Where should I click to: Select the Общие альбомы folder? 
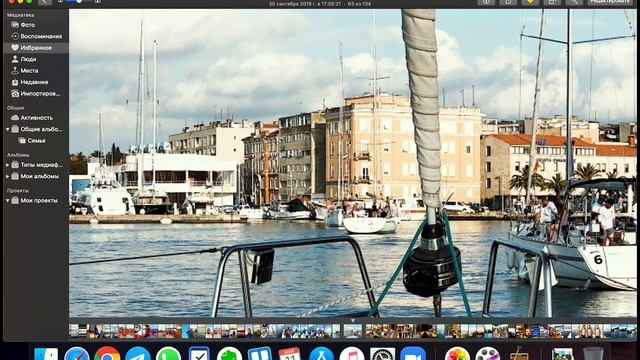click(36, 129)
